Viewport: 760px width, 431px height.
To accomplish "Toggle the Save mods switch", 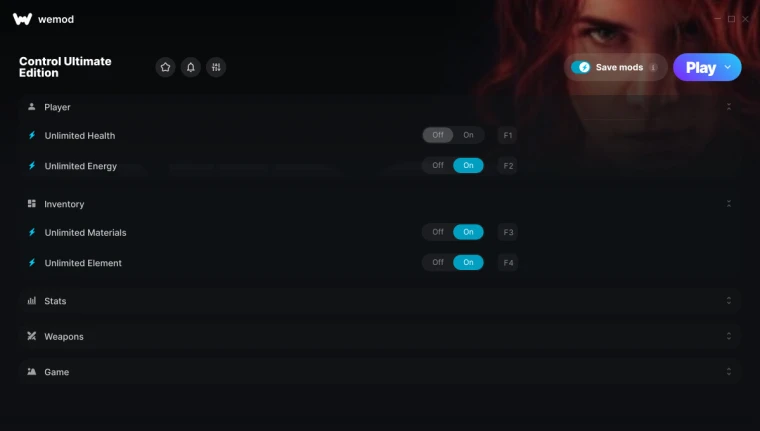I will click(x=580, y=67).
